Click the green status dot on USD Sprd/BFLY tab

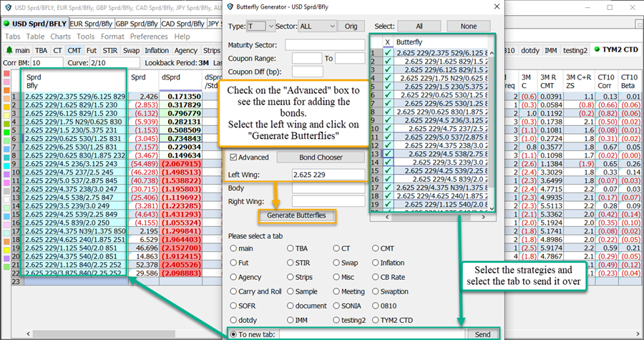(6, 24)
